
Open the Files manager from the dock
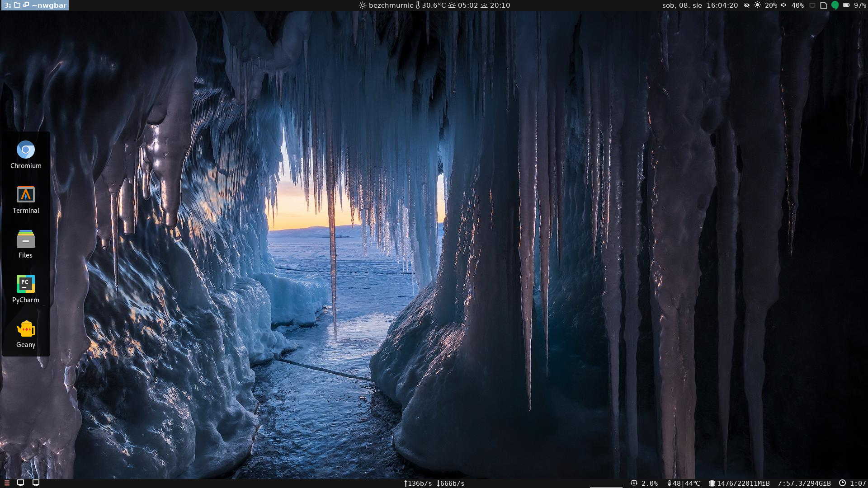tap(26, 240)
